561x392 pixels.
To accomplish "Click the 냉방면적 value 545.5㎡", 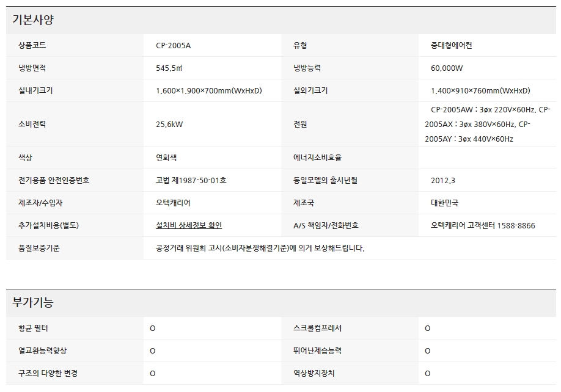I will coord(170,68).
